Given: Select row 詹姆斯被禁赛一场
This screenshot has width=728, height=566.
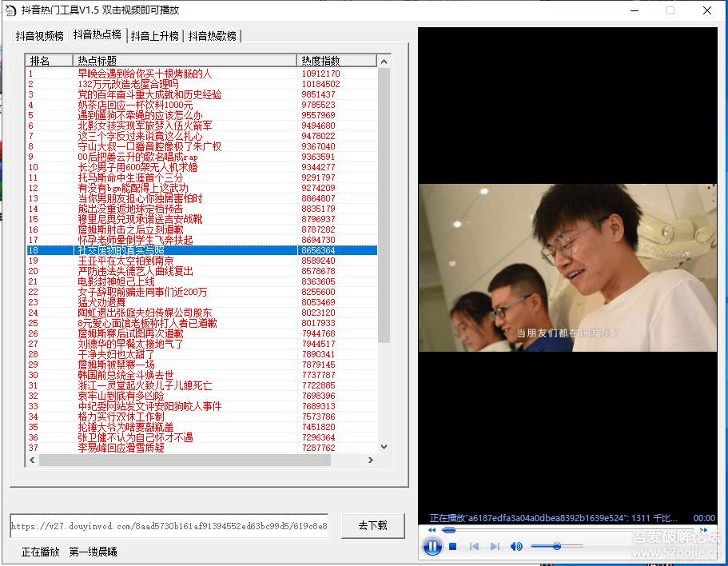Looking at the screenshot, I should click(201, 365).
